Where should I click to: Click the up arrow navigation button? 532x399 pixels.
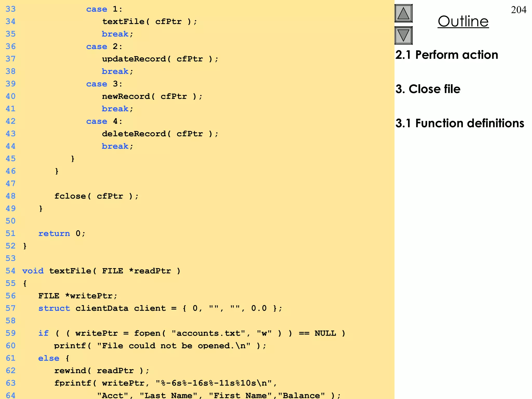point(403,14)
